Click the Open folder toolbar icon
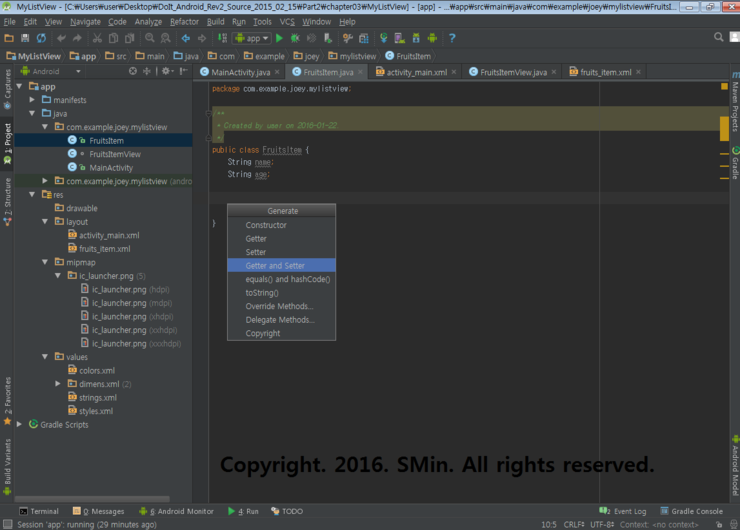 tap(8, 38)
